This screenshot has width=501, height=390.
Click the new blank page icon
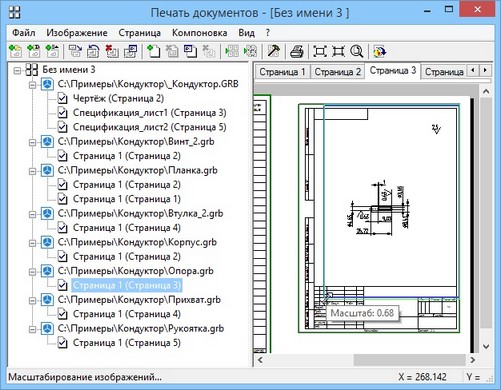click(x=153, y=51)
